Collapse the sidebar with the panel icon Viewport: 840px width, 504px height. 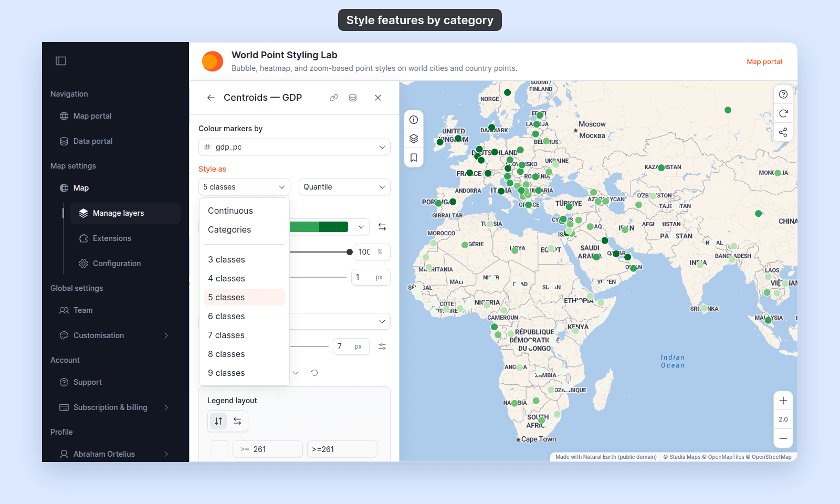pos(61,61)
